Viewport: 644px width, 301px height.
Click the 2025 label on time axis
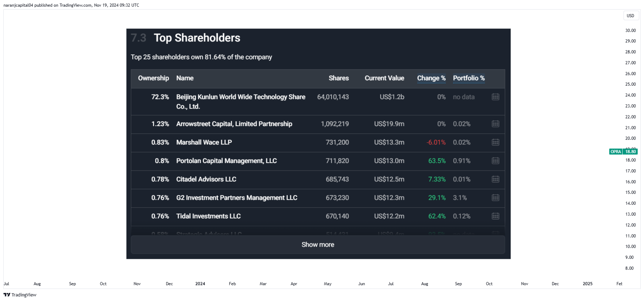pos(587,284)
